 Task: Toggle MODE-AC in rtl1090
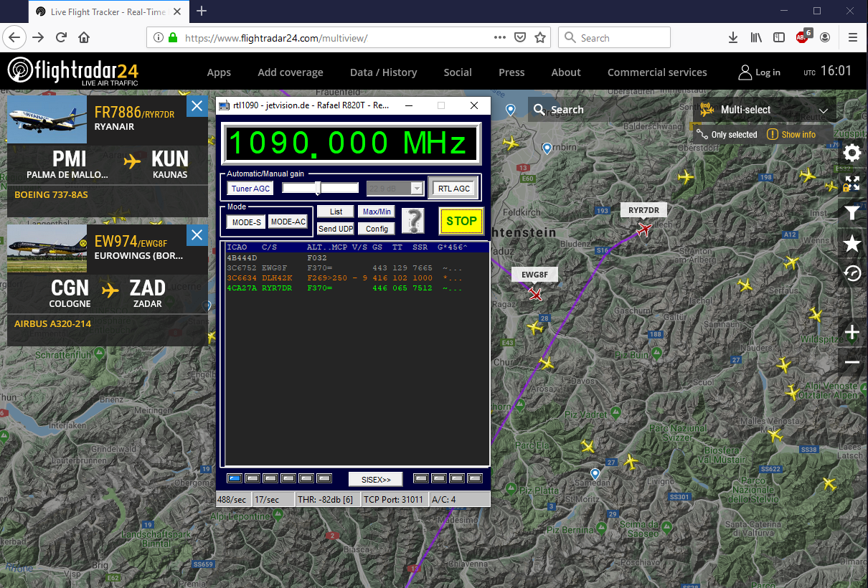(x=288, y=222)
